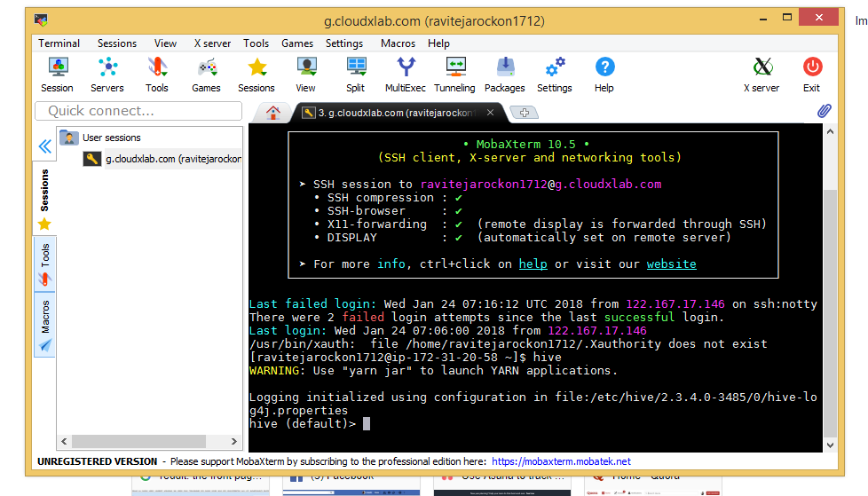The image size is (868, 496).
Task: Minimize the MobaXterm window
Action: pyautogui.click(x=762, y=19)
